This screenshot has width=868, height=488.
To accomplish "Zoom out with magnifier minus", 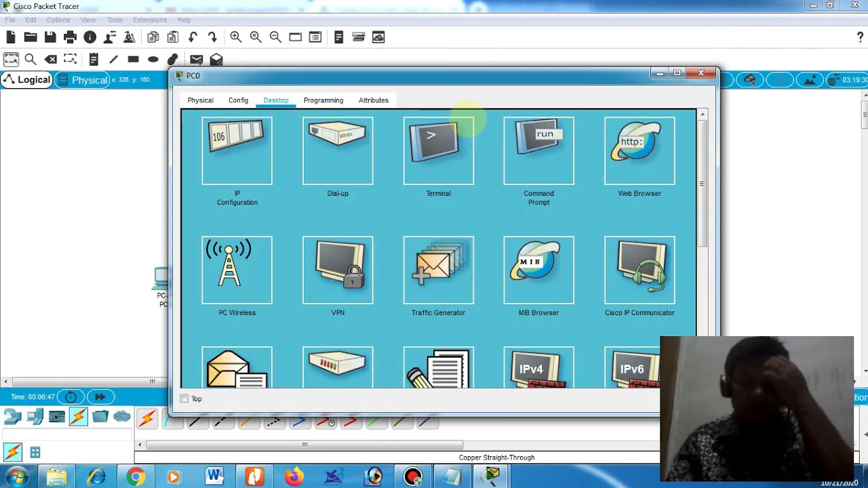I will tap(275, 37).
